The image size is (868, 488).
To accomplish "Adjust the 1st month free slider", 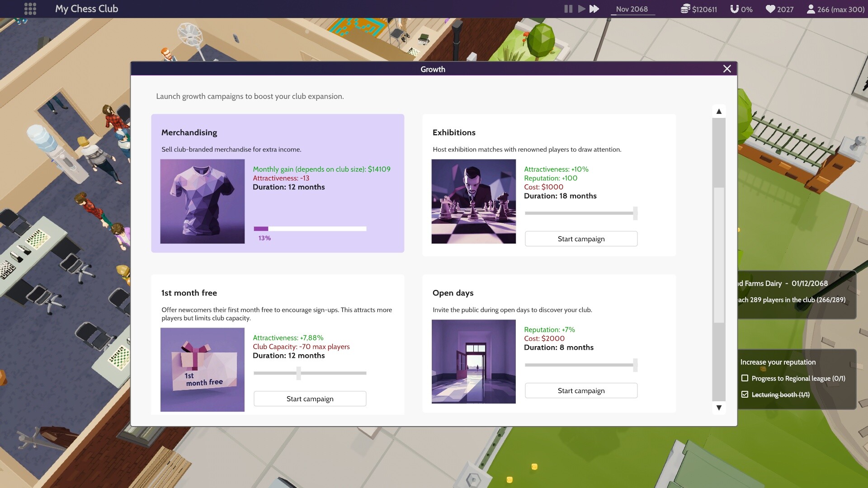I will [298, 373].
